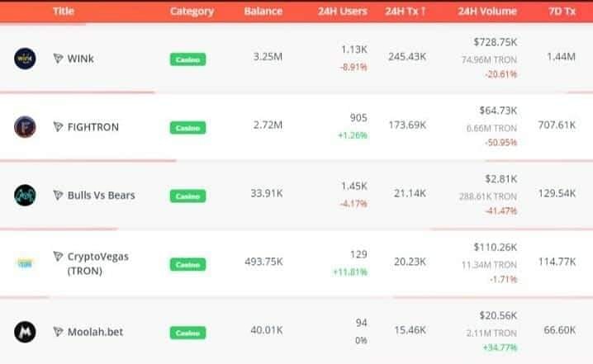Sort by the 24H Tx column
Image resolution: width=593 pixels, height=364 pixels.
(406, 12)
